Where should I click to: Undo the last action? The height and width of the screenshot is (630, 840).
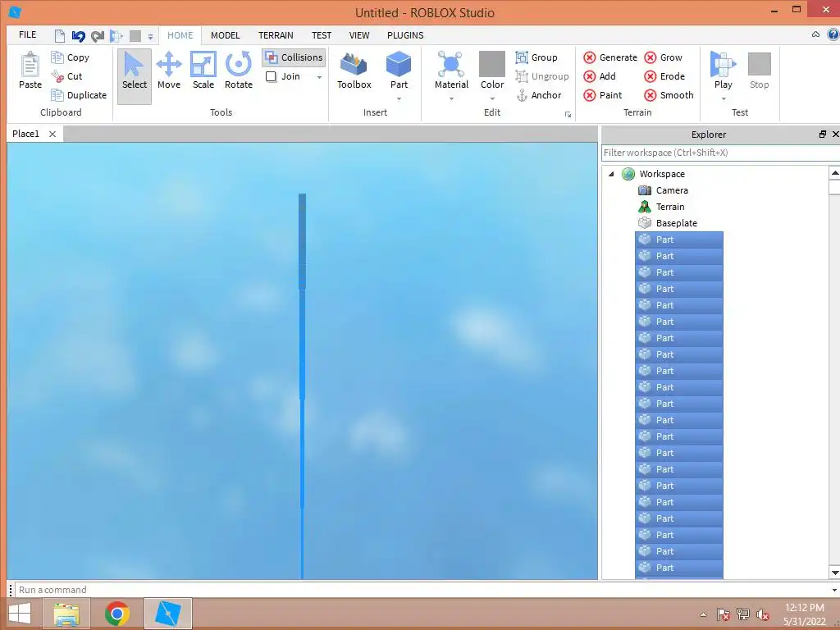[78, 36]
